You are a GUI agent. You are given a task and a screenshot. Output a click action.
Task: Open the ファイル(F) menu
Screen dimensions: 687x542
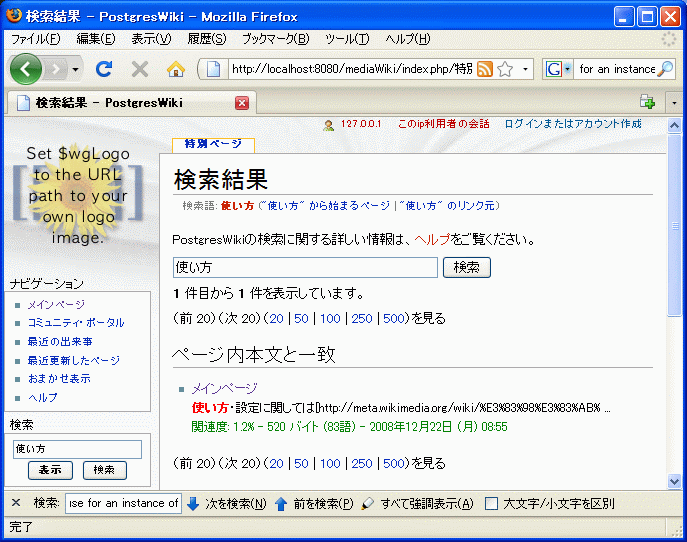(x=35, y=39)
